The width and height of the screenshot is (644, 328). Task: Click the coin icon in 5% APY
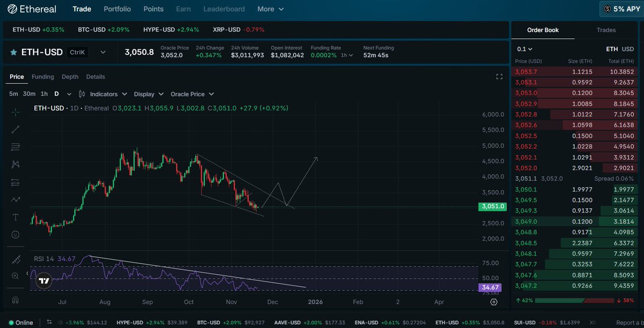[x=608, y=9]
